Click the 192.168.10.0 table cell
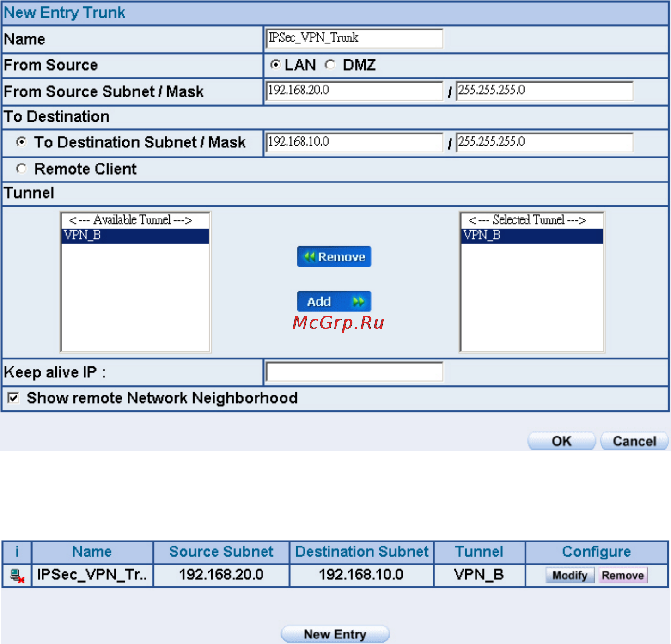671x644 pixels. click(x=362, y=575)
